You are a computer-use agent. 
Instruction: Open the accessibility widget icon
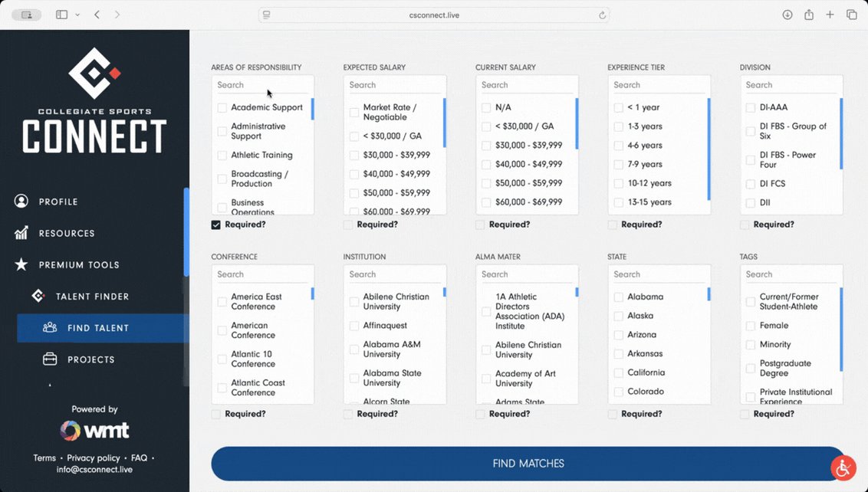pos(843,468)
